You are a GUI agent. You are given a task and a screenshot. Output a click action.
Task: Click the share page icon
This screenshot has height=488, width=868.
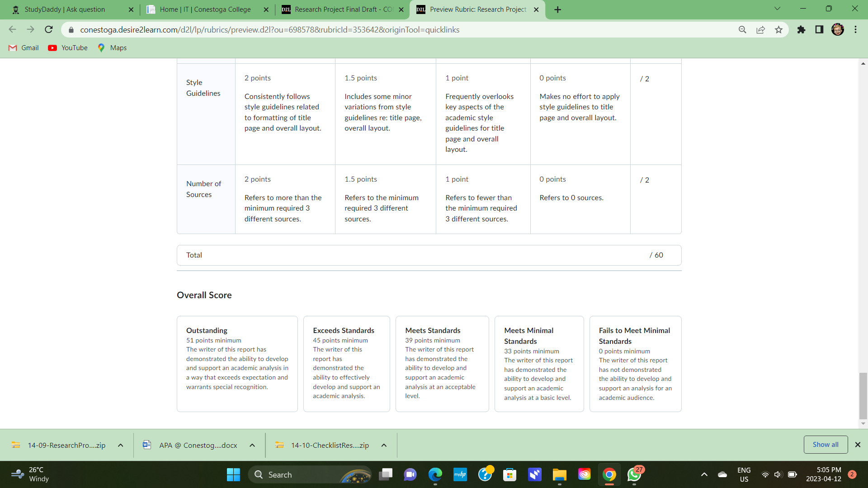pos(760,30)
